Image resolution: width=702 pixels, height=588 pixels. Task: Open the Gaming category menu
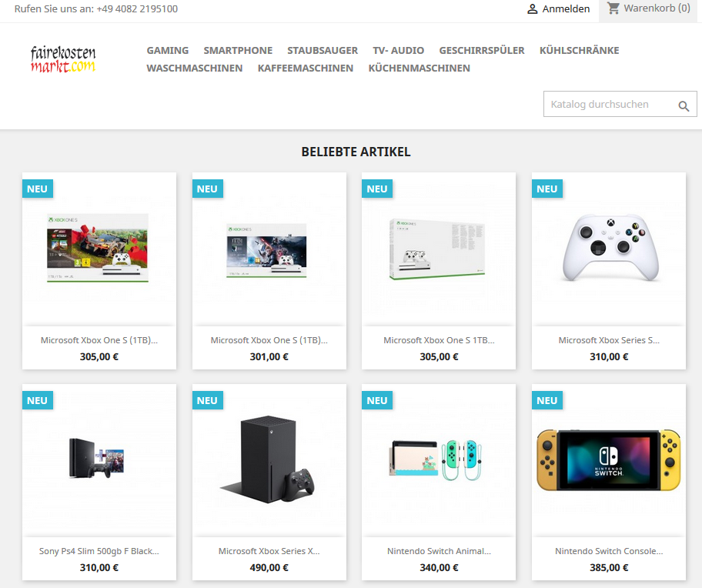(x=168, y=51)
